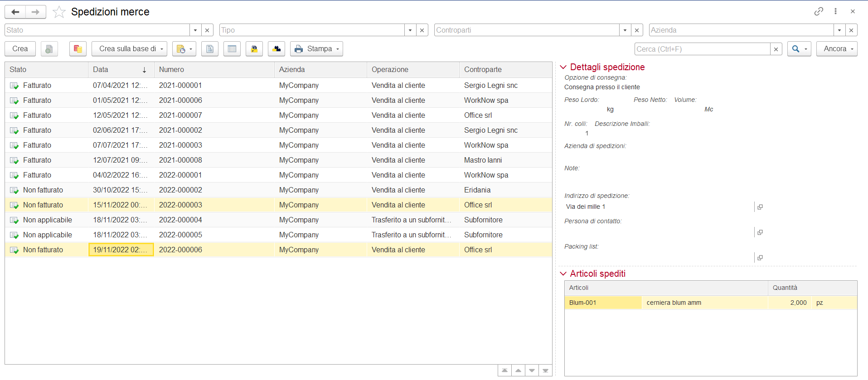
Task: Open the document-with-lifebuoy dropdown button
Action: [184, 49]
